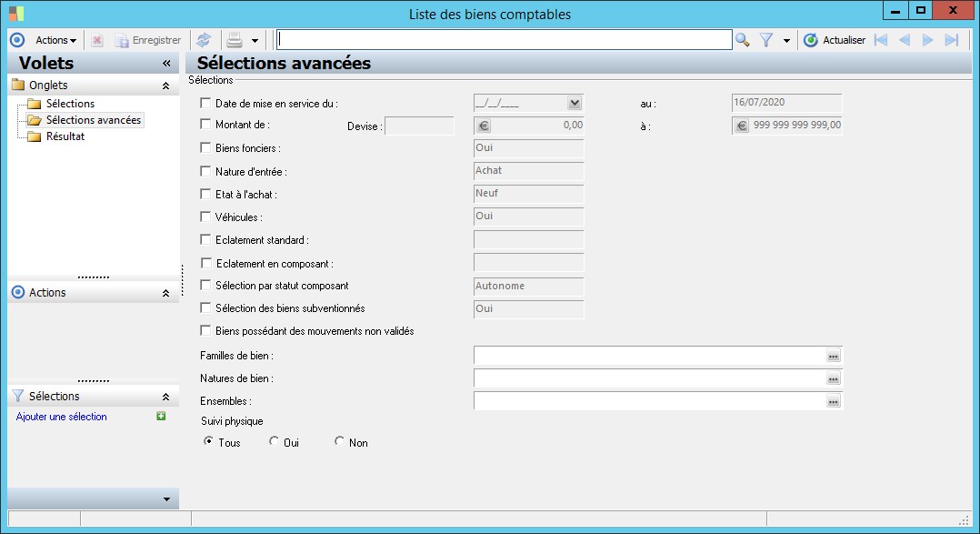
Task: Click the red delete icon in toolbar
Action: 97,40
